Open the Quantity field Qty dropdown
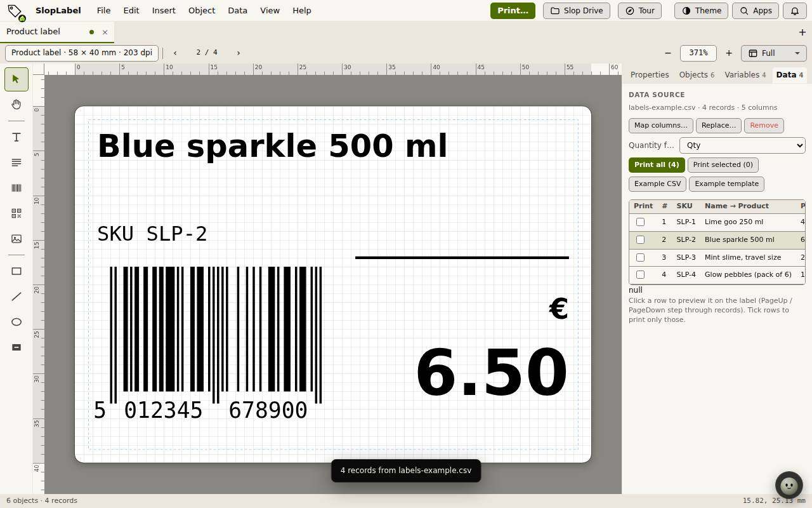This screenshot has width=812, height=508. tap(742, 145)
